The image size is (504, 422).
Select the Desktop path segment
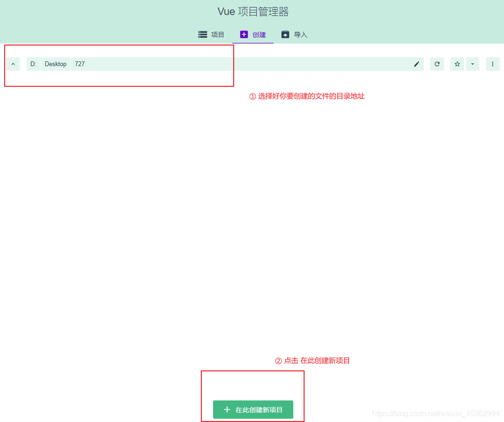coord(55,64)
